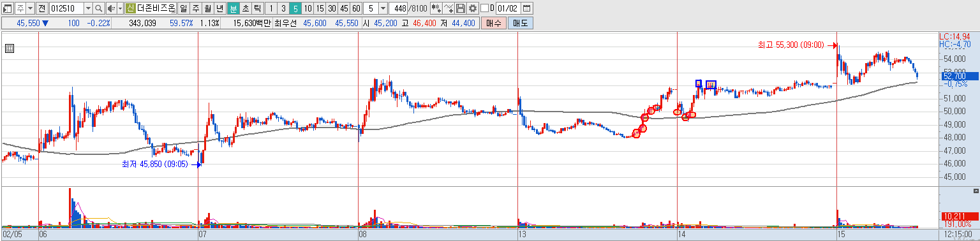Image resolution: width=980 pixels, height=241 pixels.
Task: Select second 초 chart period
Action: pyautogui.click(x=246, y=8)
